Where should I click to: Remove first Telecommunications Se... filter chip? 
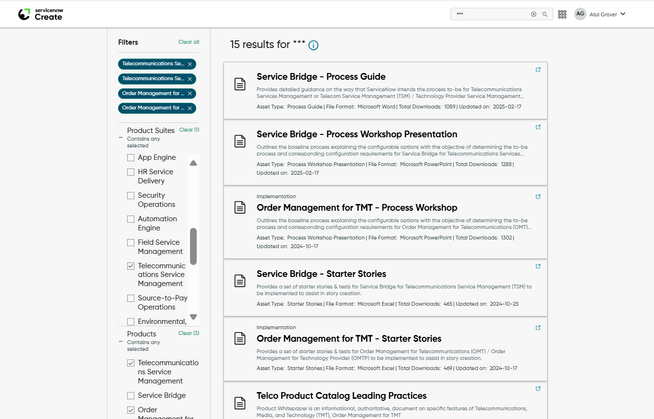pyautogui.click(x=190, y=64)
